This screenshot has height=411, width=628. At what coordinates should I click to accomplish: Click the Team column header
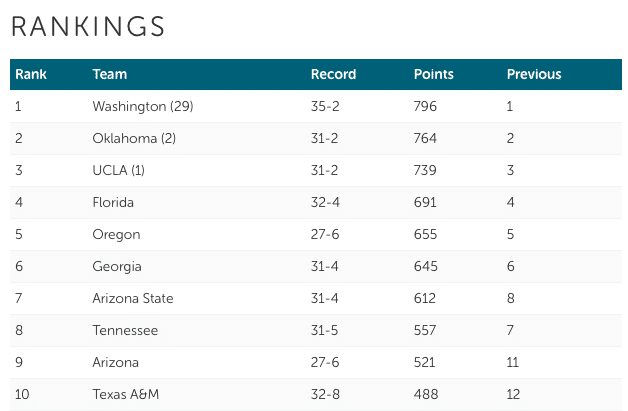coord(110,74)
